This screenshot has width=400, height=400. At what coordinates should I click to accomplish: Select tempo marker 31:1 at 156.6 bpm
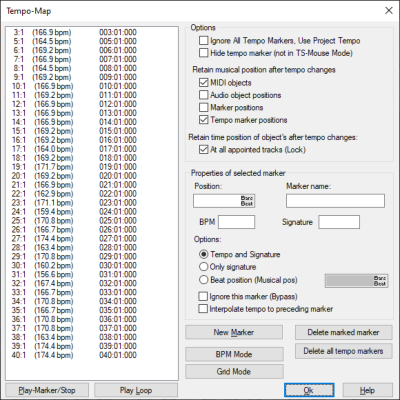click(74, 275)
